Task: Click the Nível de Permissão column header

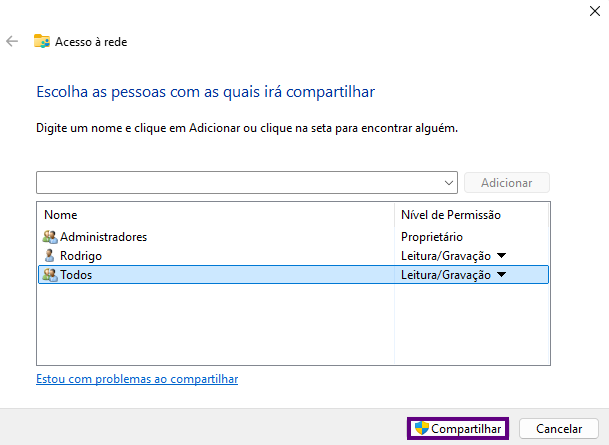Action: point(450,215)
